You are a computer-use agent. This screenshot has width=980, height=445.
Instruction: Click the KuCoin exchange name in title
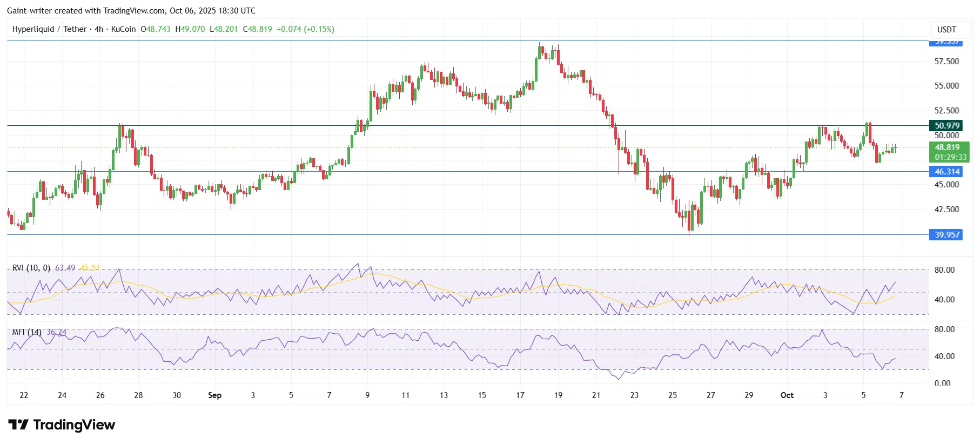123,29
